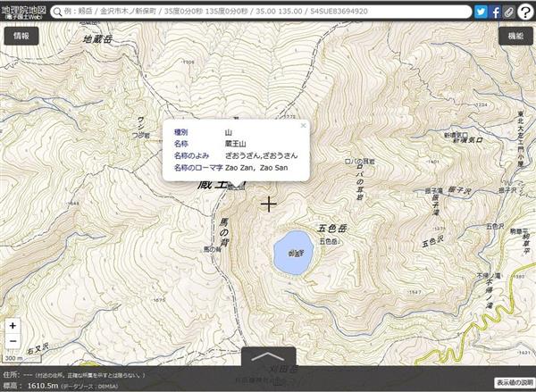
Task: Click the 五色岳 italic map label
Action: pos(332,229)
